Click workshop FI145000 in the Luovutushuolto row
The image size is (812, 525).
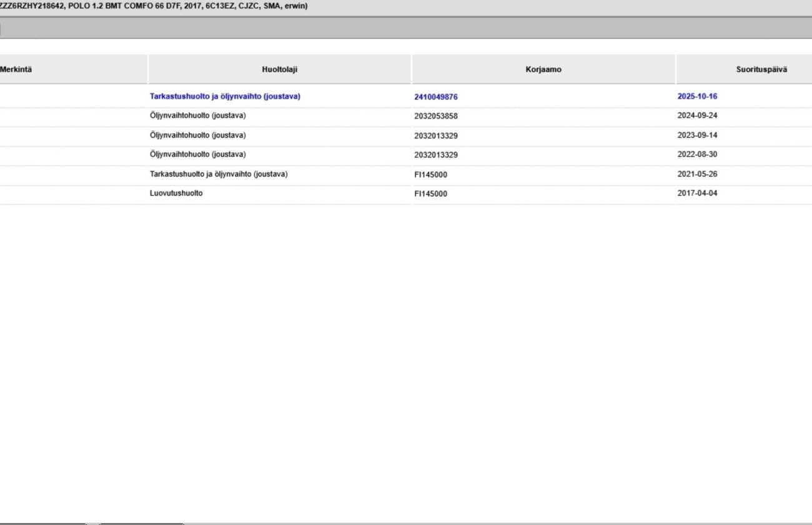[430, 194]
